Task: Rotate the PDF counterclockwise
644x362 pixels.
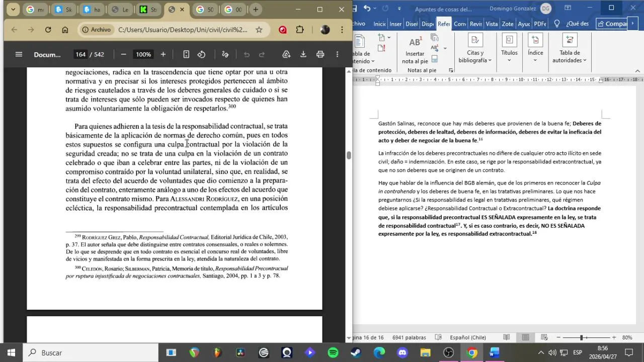Action: coord(201,54)
